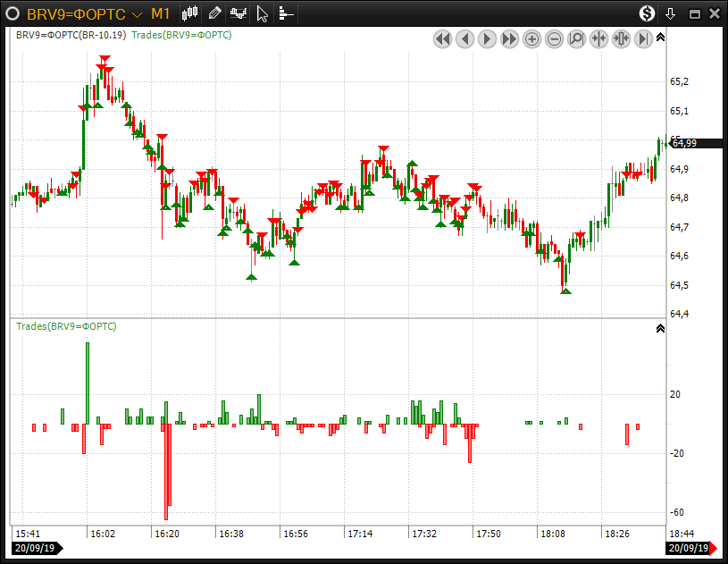
Task: Select the pencil drawing tool
Action: point(214,13)
